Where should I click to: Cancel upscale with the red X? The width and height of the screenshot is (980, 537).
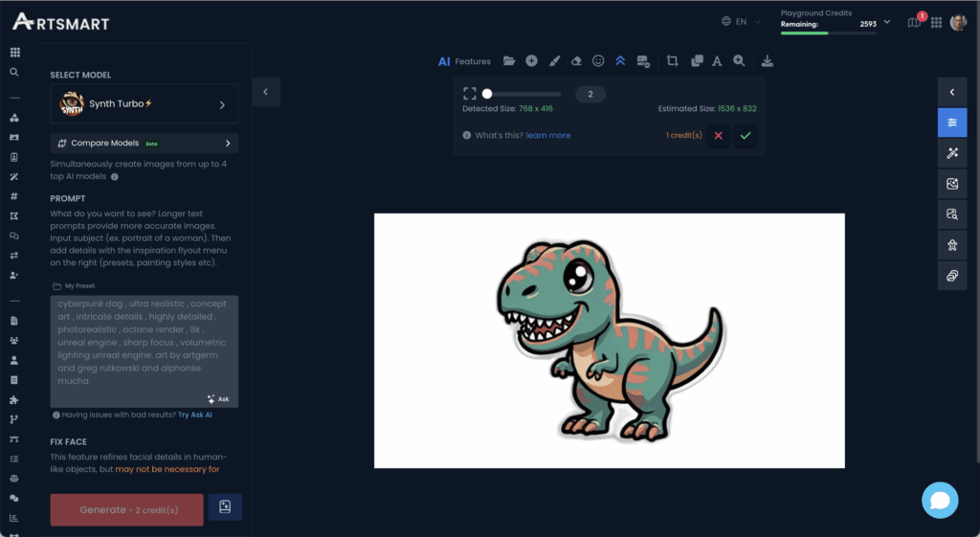click(718, 136)
